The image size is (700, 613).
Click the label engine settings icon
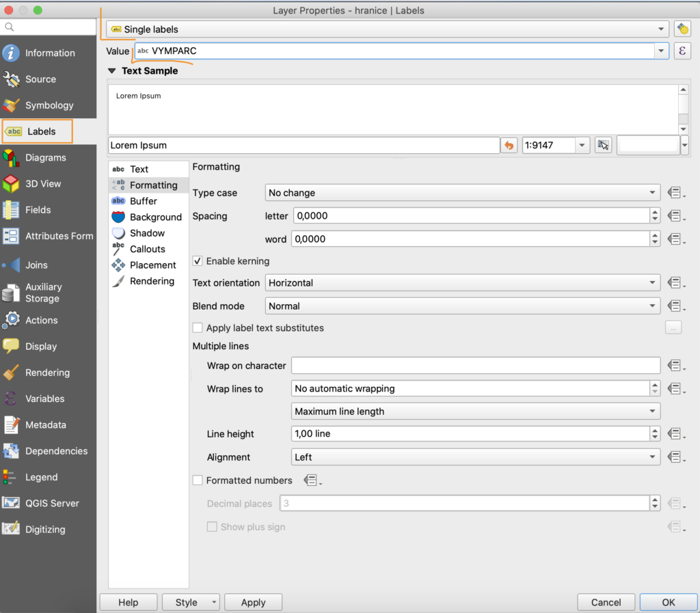point(682,29)
